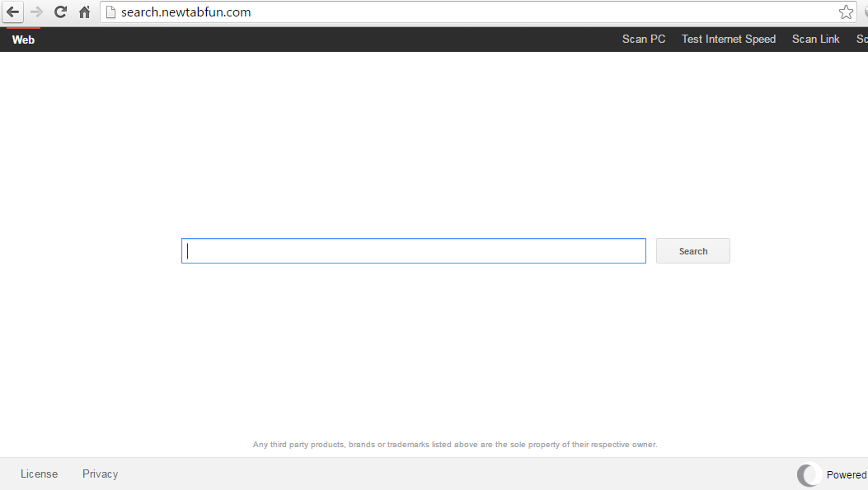Click the Search button
868x490 pixels.
point(693,251)
